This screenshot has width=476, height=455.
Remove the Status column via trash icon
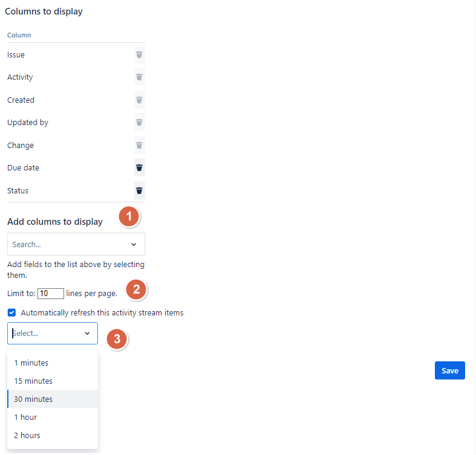click(x=139, y=191)
